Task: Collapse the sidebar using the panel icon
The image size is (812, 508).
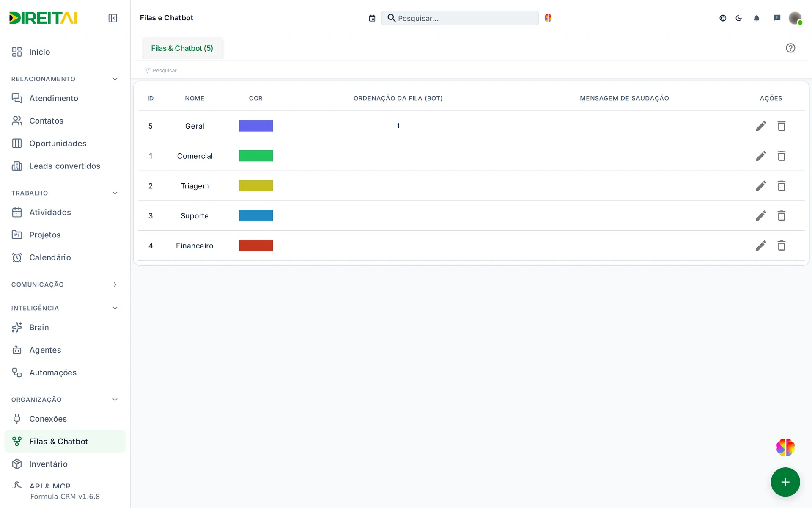Action: pyautogui.click(x=112, y=18)
